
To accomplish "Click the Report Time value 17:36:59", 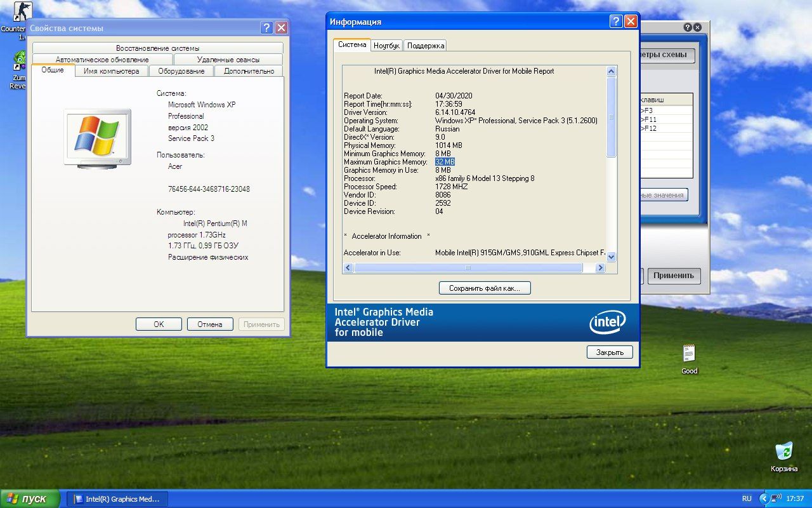I will pos(449,104).
